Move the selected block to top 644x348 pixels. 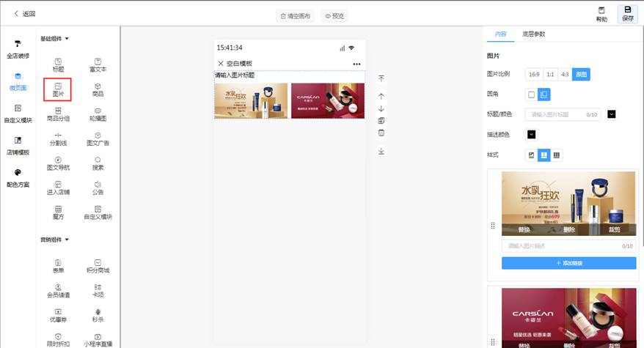[381, 78]
